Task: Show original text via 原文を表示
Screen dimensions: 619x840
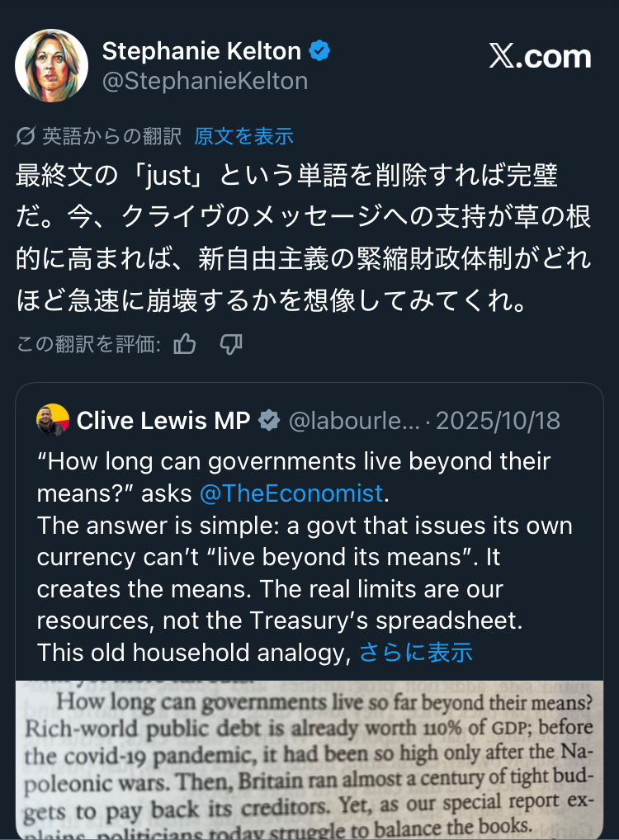Action: pos(244,136)
